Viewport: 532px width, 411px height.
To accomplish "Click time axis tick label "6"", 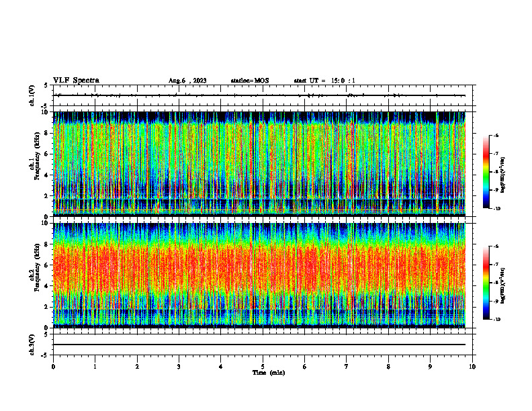I will (x=305, y=367).
